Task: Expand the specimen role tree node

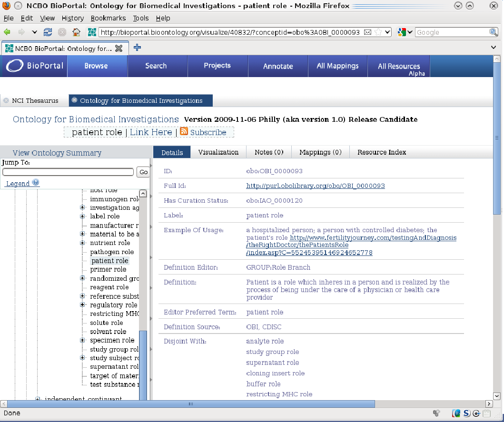Action: [x=82, y=340]
